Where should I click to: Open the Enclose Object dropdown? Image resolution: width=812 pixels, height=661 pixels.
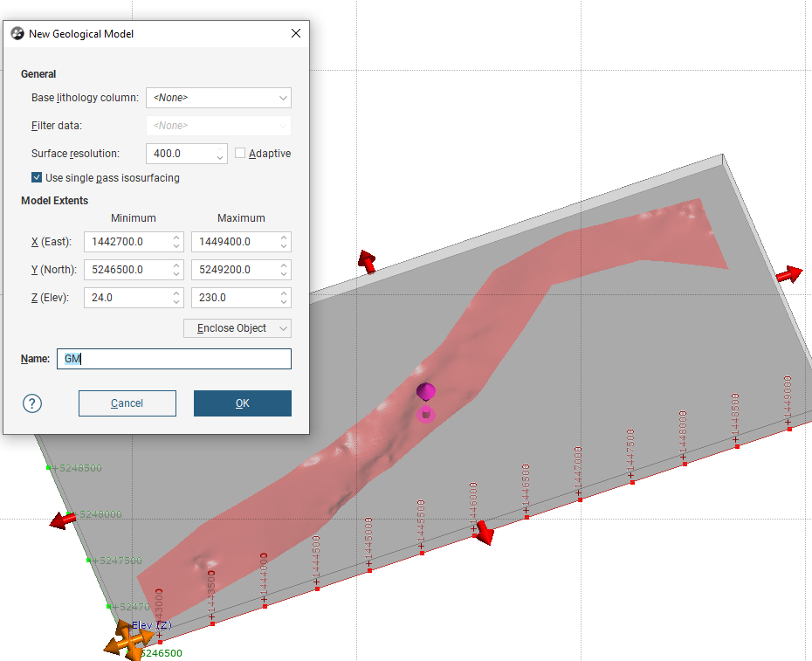tap(237, 328)
